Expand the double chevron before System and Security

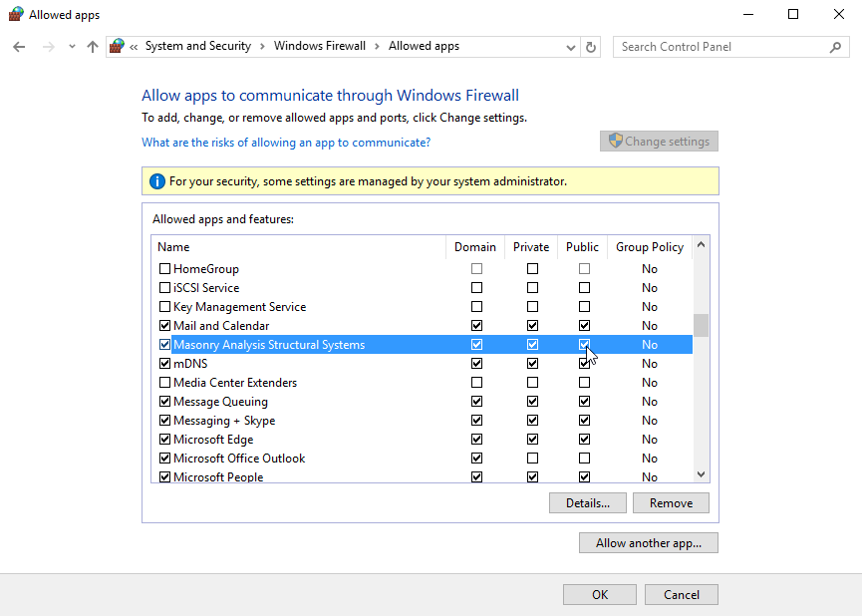[134, 47]
